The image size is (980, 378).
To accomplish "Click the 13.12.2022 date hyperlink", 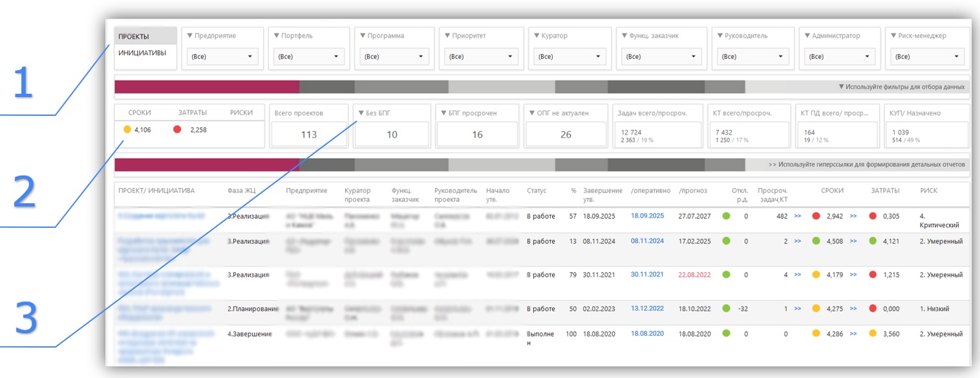I will [647, 309].
